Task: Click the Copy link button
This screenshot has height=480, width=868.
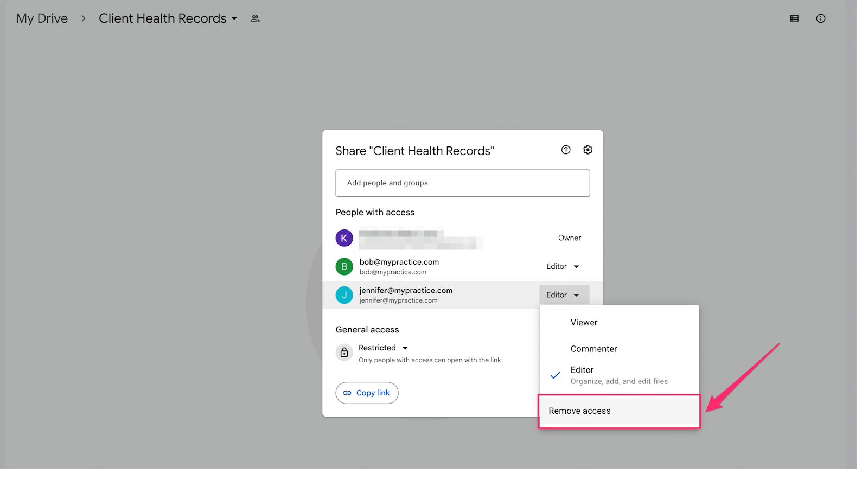Action: coord(367,393)
